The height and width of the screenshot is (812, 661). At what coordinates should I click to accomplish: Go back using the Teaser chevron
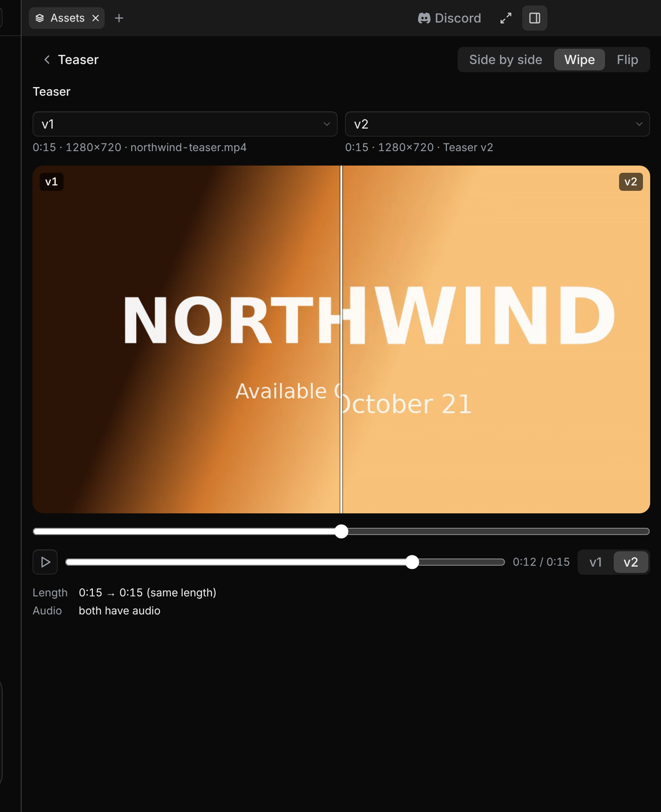point(47,60)
